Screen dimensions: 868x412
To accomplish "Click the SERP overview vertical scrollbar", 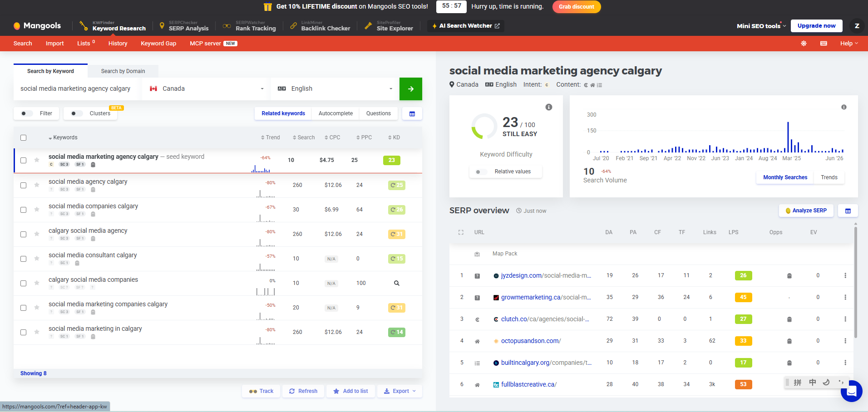I will click(x=855, y=282).
